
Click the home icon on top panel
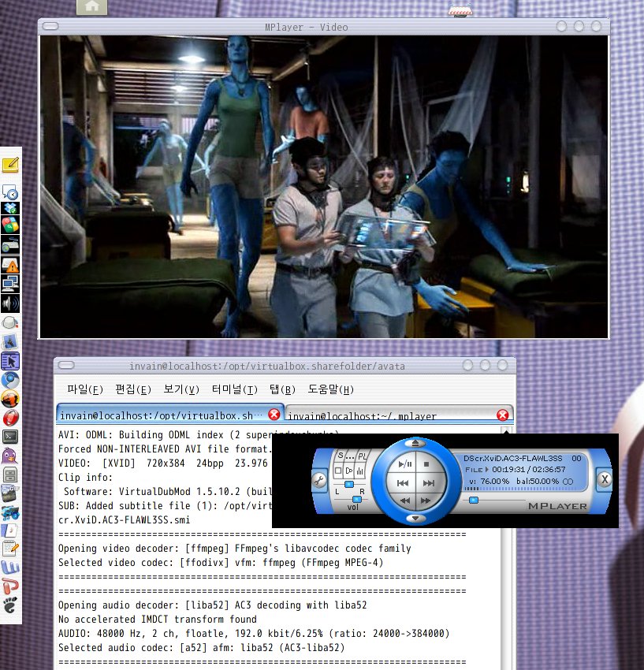pyautogui.click(x=92, y=6)
